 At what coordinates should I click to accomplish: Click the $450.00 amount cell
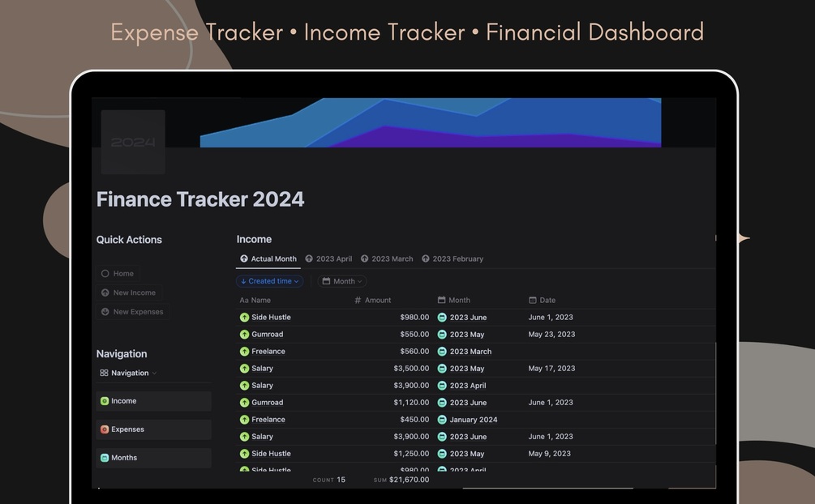click(414, 420)
